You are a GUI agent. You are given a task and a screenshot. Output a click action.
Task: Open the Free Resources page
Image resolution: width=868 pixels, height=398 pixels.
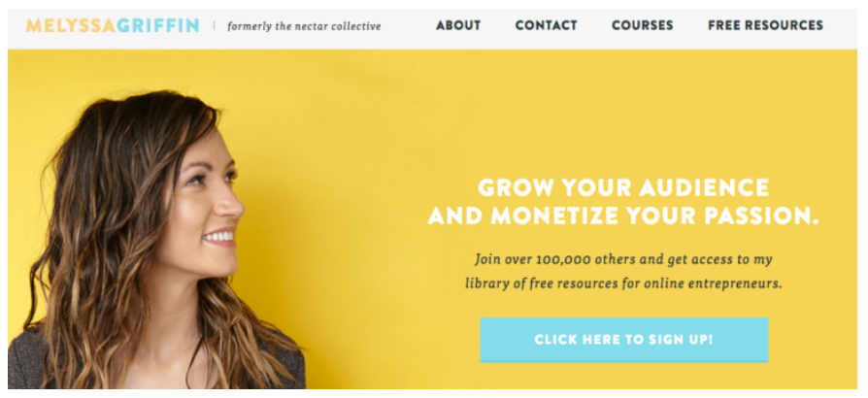766,25
